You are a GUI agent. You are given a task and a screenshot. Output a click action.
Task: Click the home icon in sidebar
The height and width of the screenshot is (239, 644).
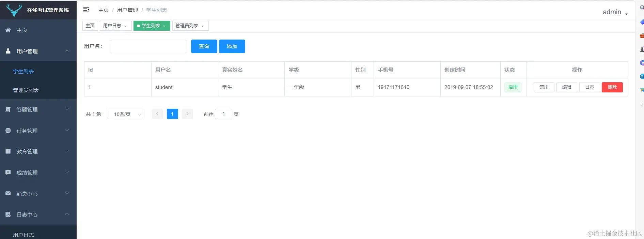[8, 30]
